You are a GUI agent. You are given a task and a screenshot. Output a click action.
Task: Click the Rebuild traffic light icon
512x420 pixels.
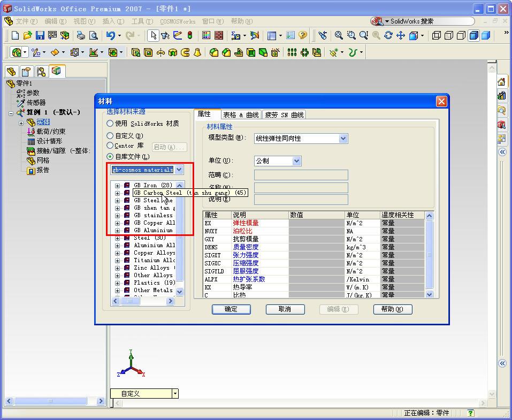click(x=190, y=35)
